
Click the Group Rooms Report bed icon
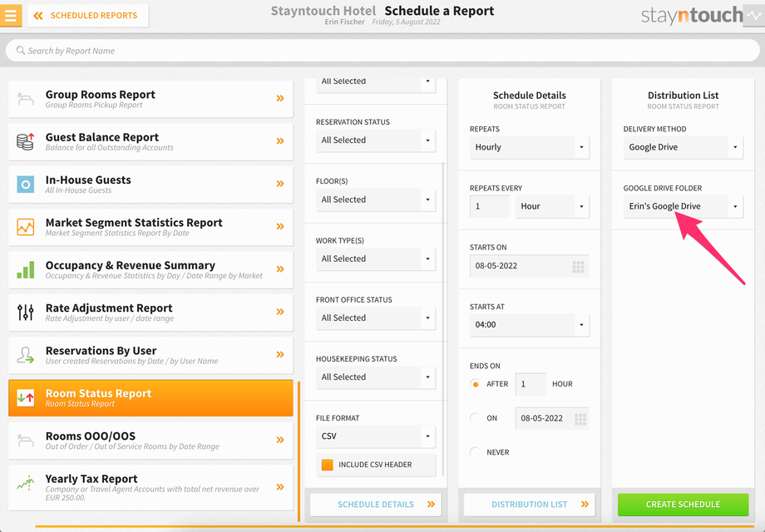pyautogui.click(x=26, y=98)
